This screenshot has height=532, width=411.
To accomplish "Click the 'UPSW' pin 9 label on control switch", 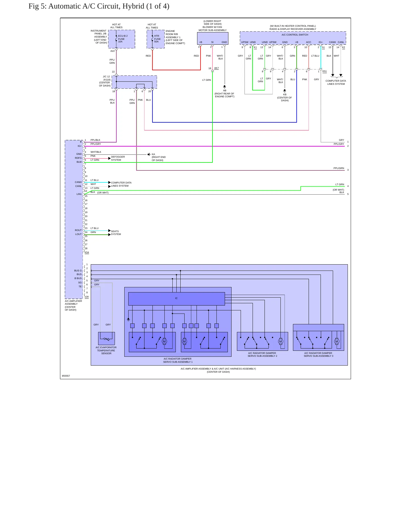I will pyautogui.click(x=245, y=42).
